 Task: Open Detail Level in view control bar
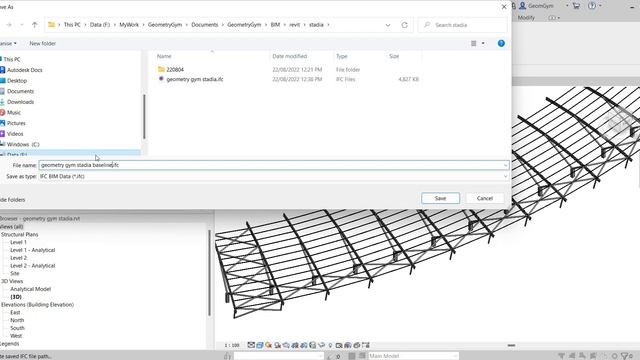[x=251, y=345]
